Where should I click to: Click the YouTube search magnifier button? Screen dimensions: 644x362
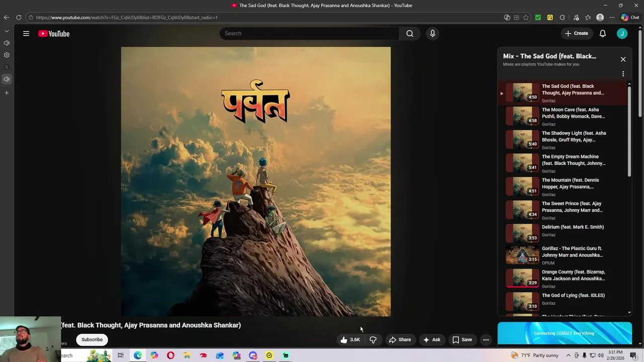410,33
